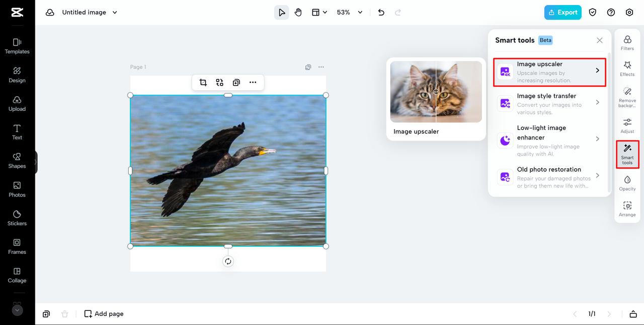The height and width of the screenshot is (325, 644).
Task: Go to the next page arrow
Action: click(x=609, y=314)
